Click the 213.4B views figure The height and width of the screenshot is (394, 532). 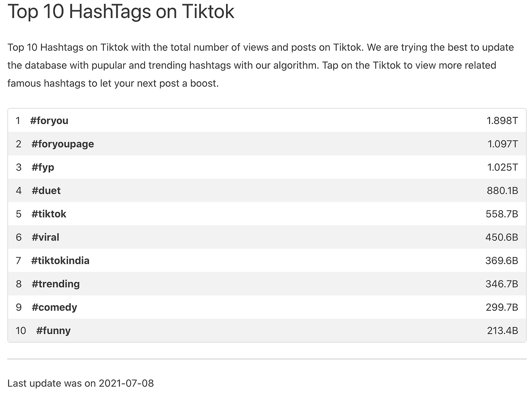pos(502,330)
